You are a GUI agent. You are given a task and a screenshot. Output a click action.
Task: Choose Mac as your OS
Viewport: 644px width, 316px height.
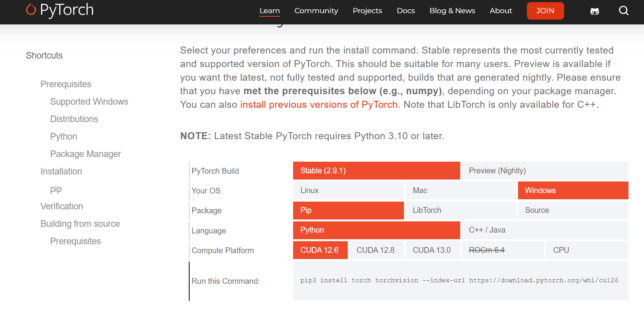[x=461, y=190]
